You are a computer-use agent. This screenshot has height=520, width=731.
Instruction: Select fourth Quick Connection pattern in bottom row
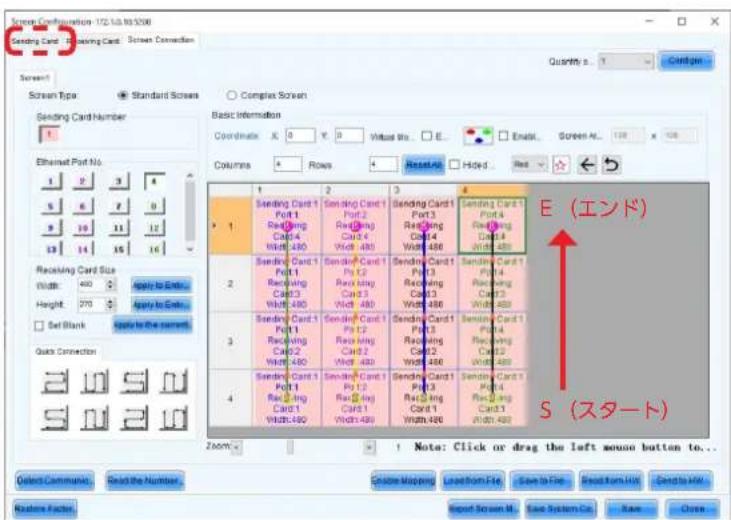click(x=174, y=418)
